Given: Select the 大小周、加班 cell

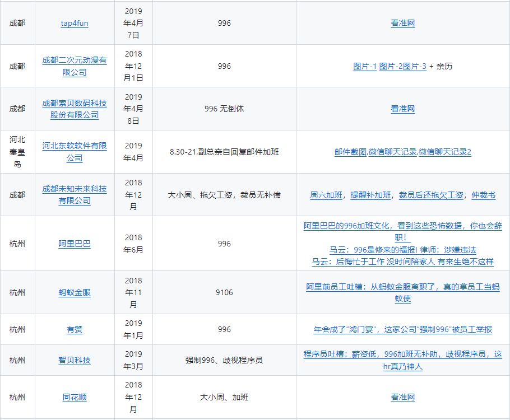Looking at the screenshot, I should pyautogui.click(x=224, y=397).
